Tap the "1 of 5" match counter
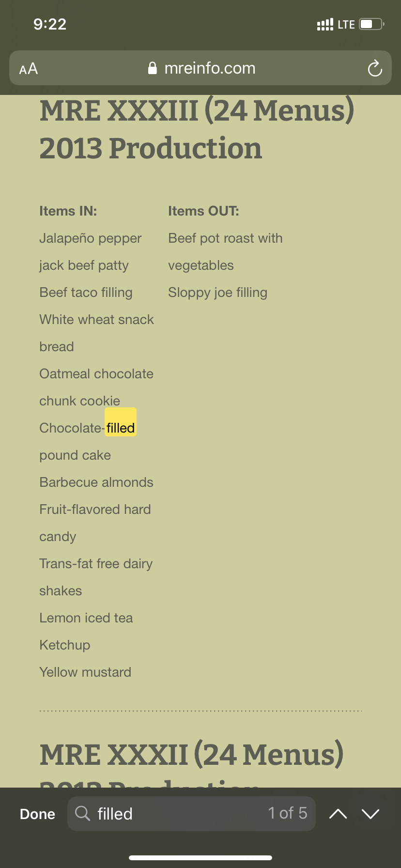Viewport: 401px width, 868px height. pos(288,813)
